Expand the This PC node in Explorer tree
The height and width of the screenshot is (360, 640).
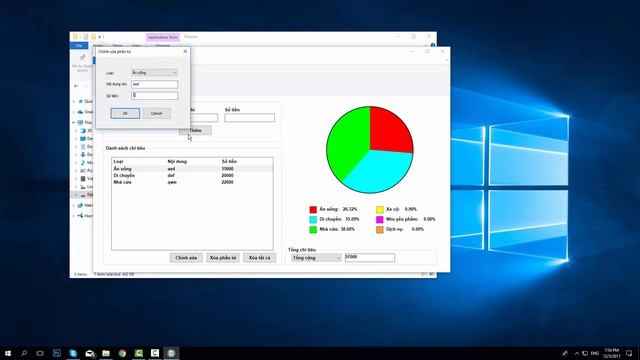[x=74, y=122]
